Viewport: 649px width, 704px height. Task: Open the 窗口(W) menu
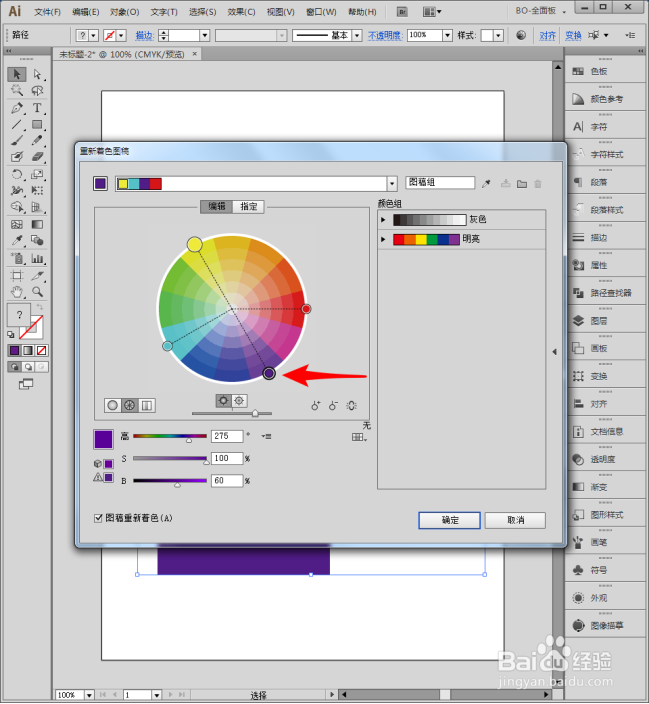tap(321, 12)
